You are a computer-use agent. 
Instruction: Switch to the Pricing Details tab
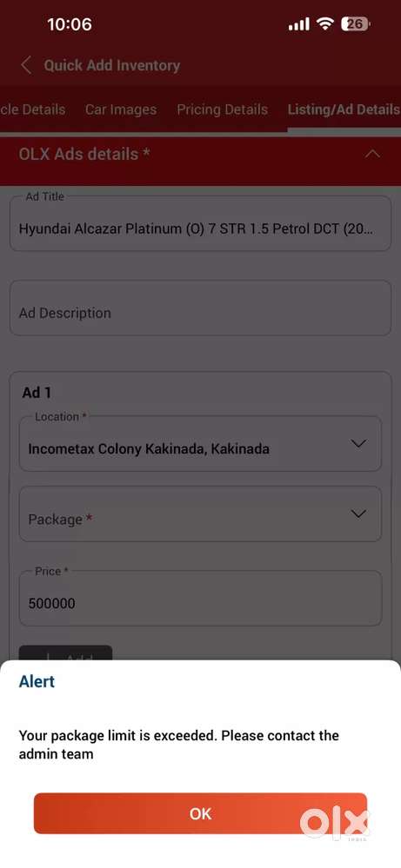[222, 109]
